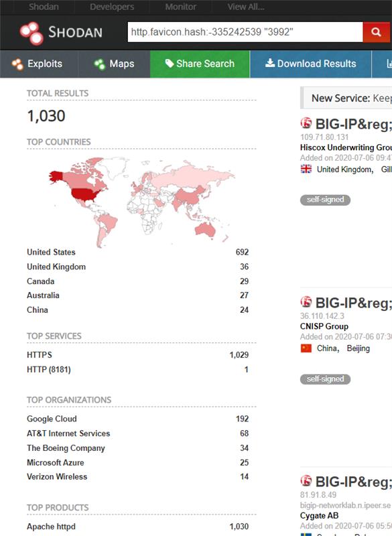The height and width of the screenshot is (536, 392).
Task: Click the Maps tab
Action: click(114, 64)
